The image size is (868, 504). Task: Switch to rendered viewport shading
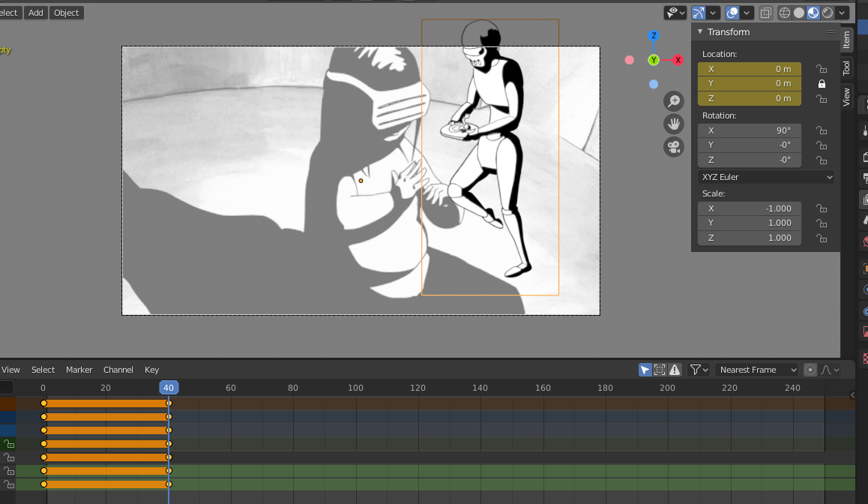(x=828, y=13)
